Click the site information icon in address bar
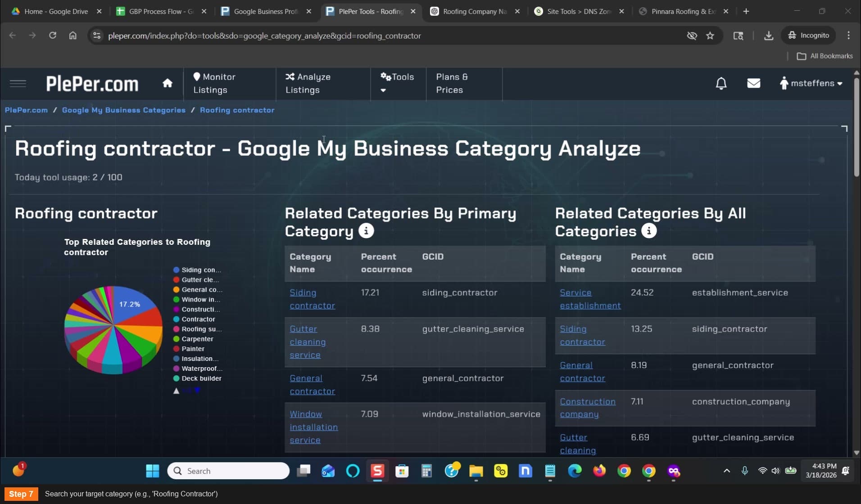This screenshot has height=504, width=861. (x=97, y=36)
